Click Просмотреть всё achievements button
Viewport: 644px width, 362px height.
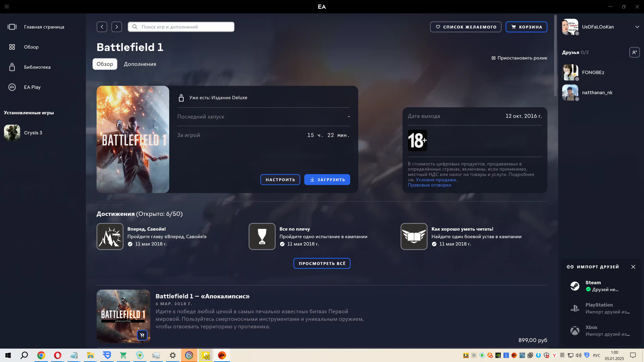(x=322, y=263)
